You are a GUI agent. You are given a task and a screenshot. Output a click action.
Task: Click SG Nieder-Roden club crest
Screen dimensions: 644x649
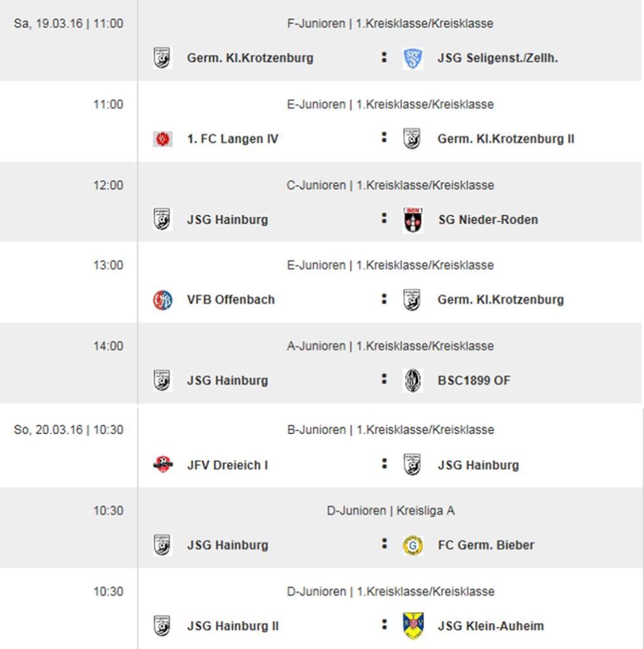(413, 220)
